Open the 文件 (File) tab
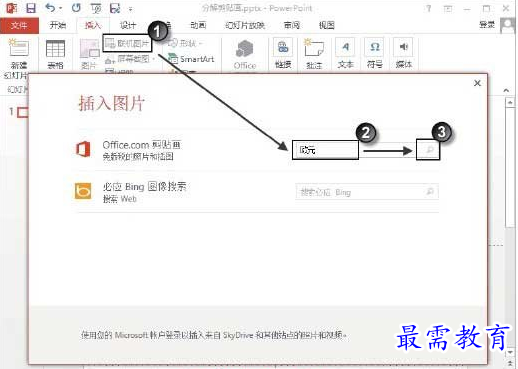 (x=19, y=25)
